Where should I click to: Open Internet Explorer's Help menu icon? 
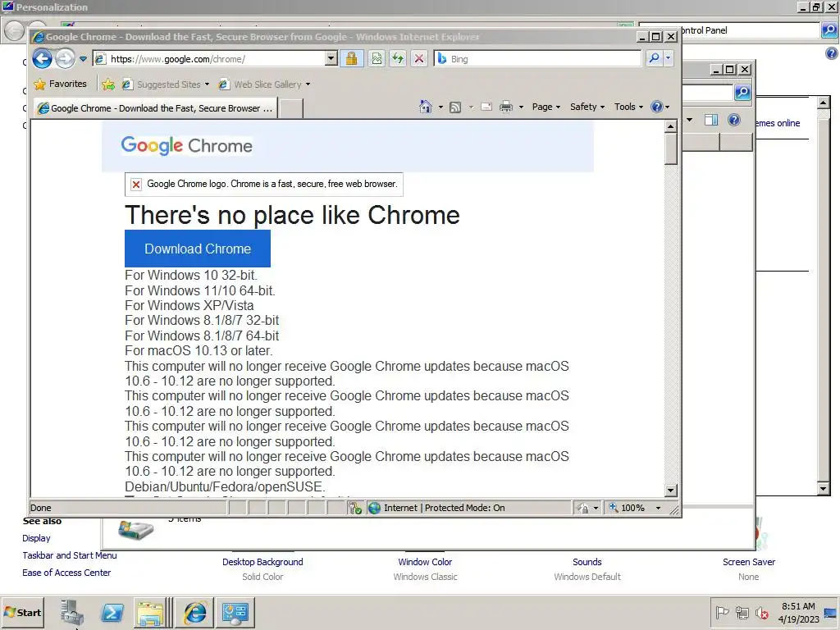point(660,107)
